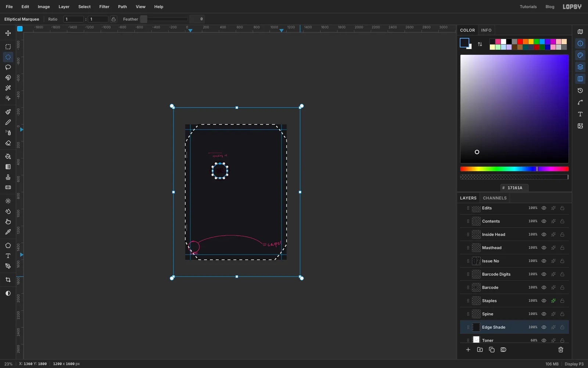Open the File menu

click(9, 7)
